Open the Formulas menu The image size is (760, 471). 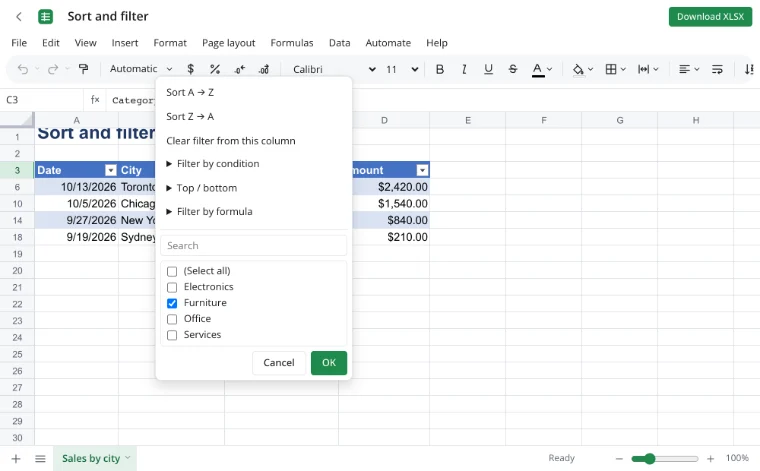[x=292, y=43]
